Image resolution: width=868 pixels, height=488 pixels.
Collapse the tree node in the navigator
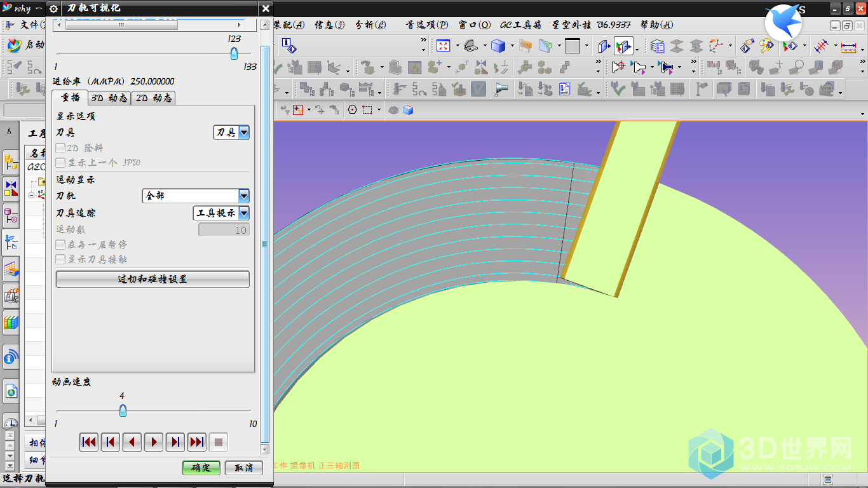[x=31, y=196]
